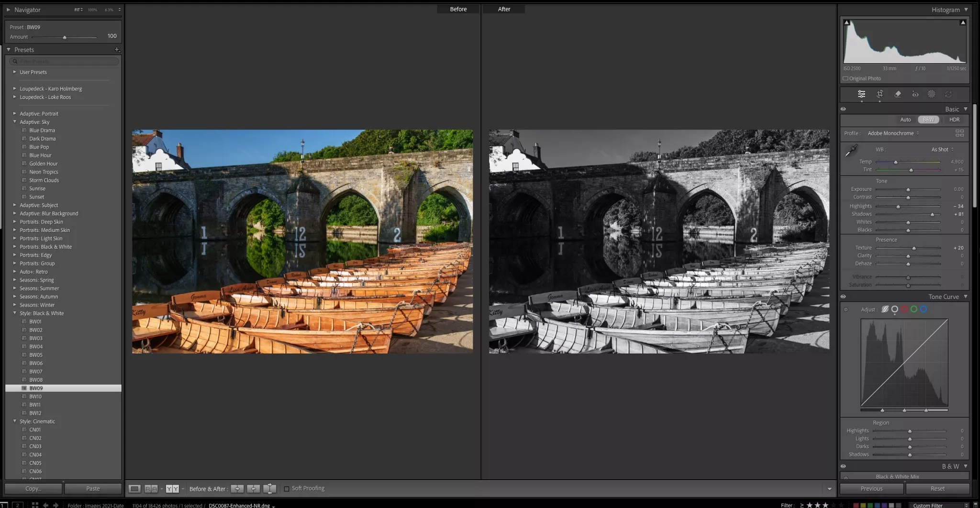
Task: Click the Before view tab
Action: [x=458, y=9]
